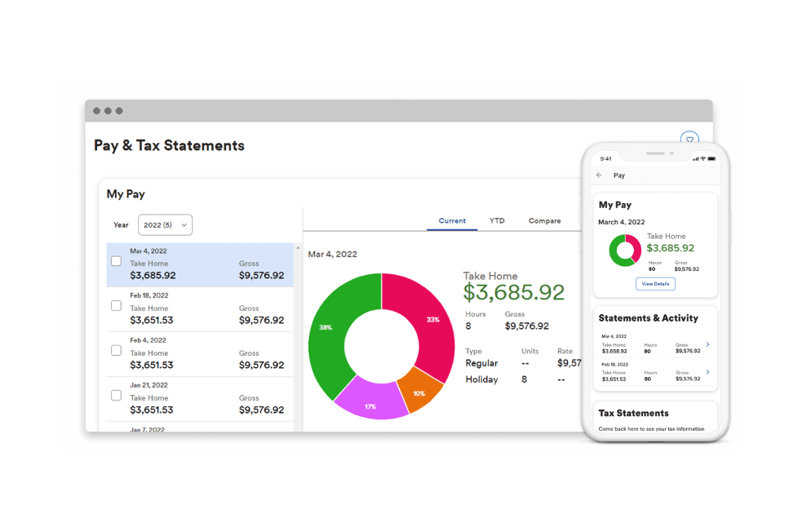Tap the back arrow on the mobile Pay screen
The image size is (798, 532).
[599, 175]
